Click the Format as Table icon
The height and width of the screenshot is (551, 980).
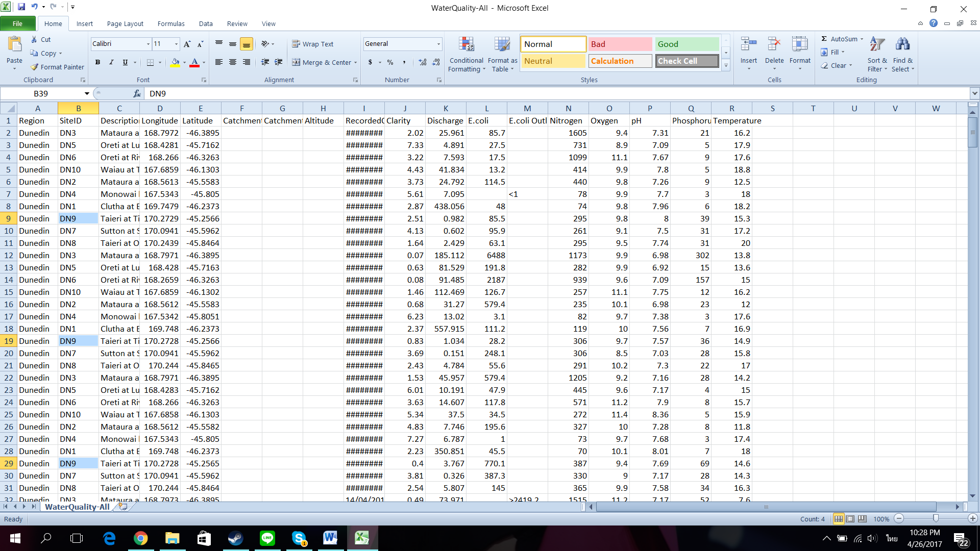point(502,45)
